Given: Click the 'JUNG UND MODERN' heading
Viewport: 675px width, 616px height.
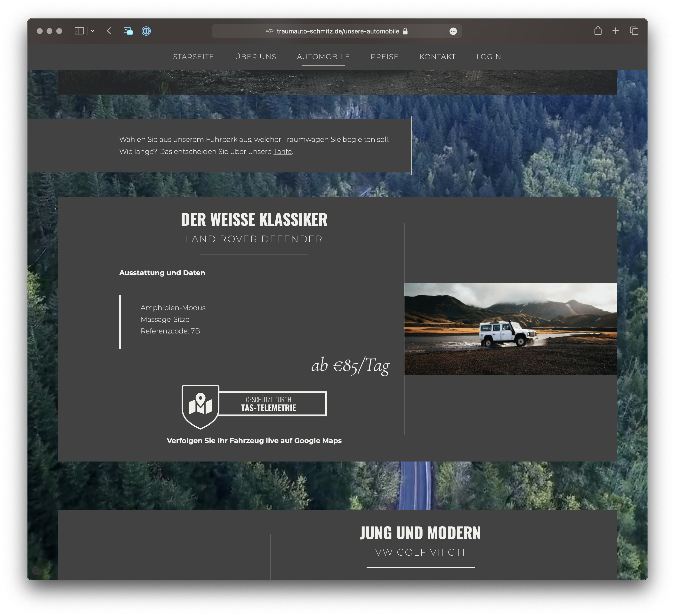Looking at the screenshot, I should (420, 533).
